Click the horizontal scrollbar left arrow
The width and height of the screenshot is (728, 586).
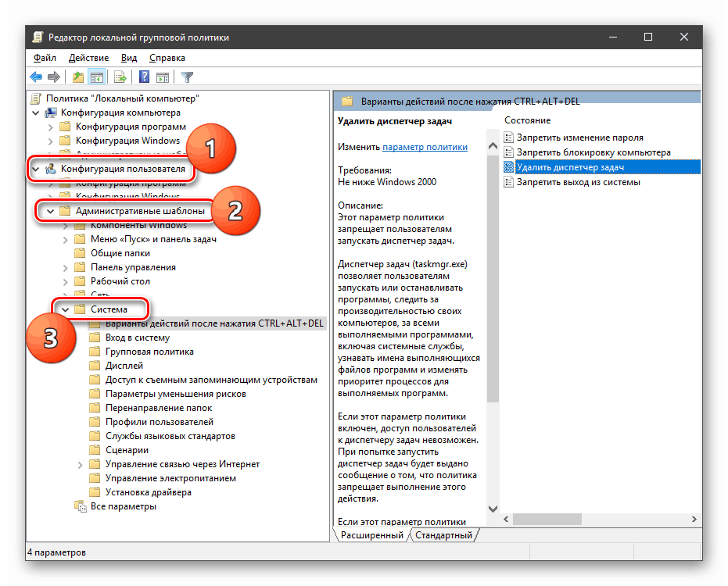click(x=506, y=519)
